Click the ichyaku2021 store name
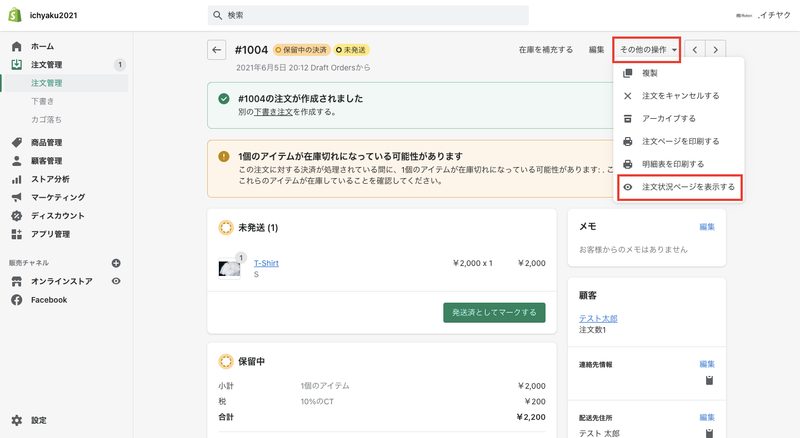 54,15
